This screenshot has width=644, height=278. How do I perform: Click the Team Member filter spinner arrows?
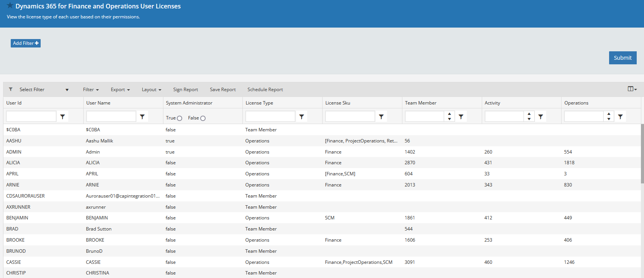point(450,116)
